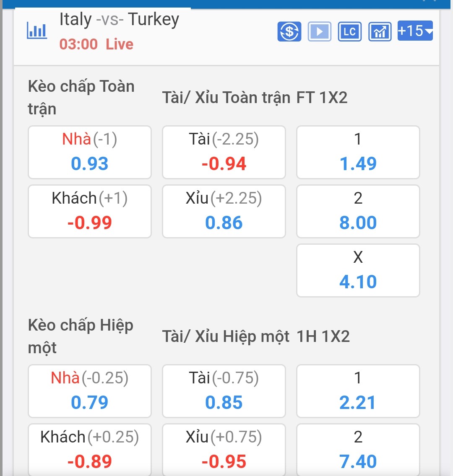The height and width of the screenshot is (476, 453).
Task: Bet 1H 1X2 home win 2.21
Action: click(358, 391)
